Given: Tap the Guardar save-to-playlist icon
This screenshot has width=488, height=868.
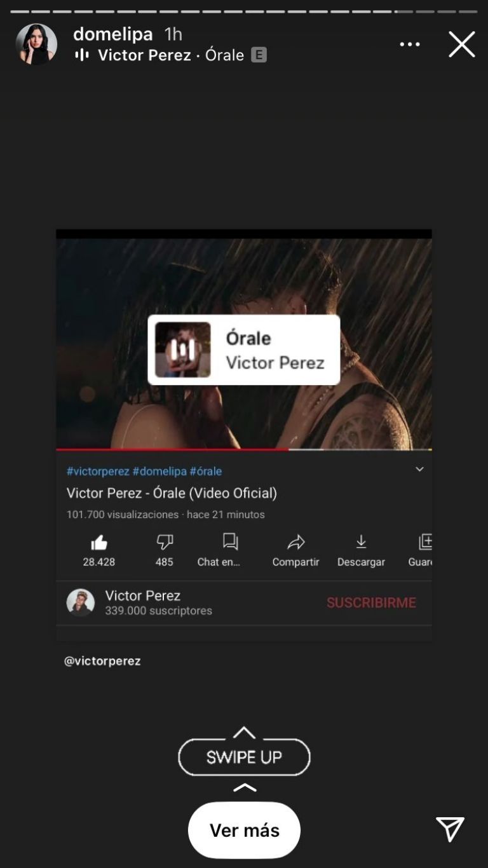Looking at the screenshot, I should pyautogui.click(x=425, y=542).
